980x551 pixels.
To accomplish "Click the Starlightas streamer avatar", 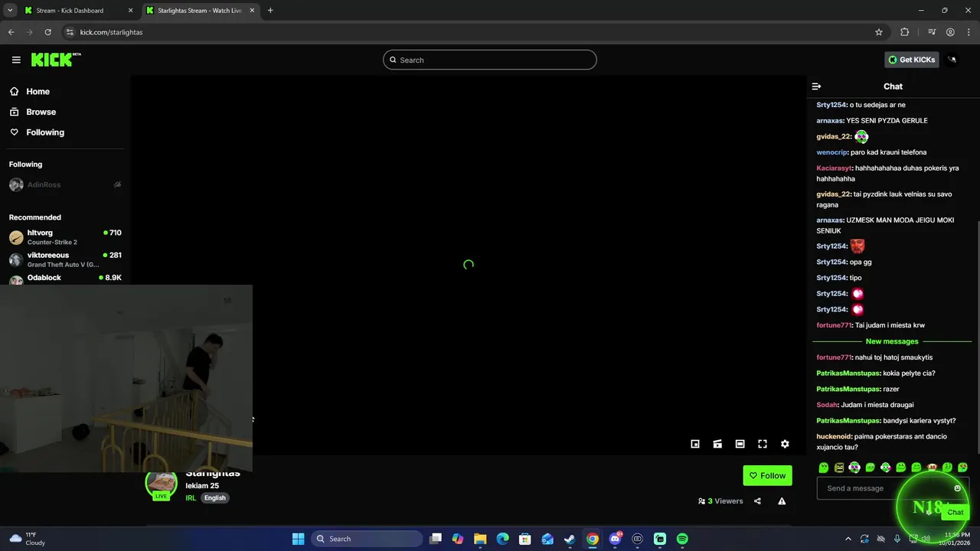I will (162, 484).
